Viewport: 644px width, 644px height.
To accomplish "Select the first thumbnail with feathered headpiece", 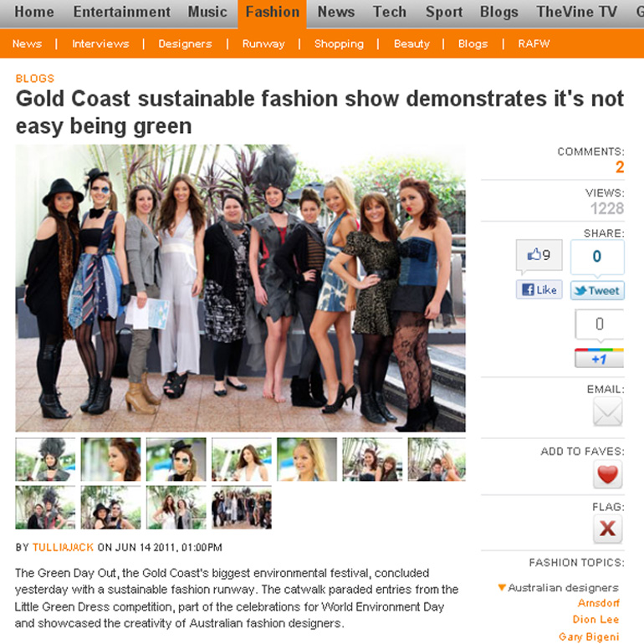I will coord(45,459).
